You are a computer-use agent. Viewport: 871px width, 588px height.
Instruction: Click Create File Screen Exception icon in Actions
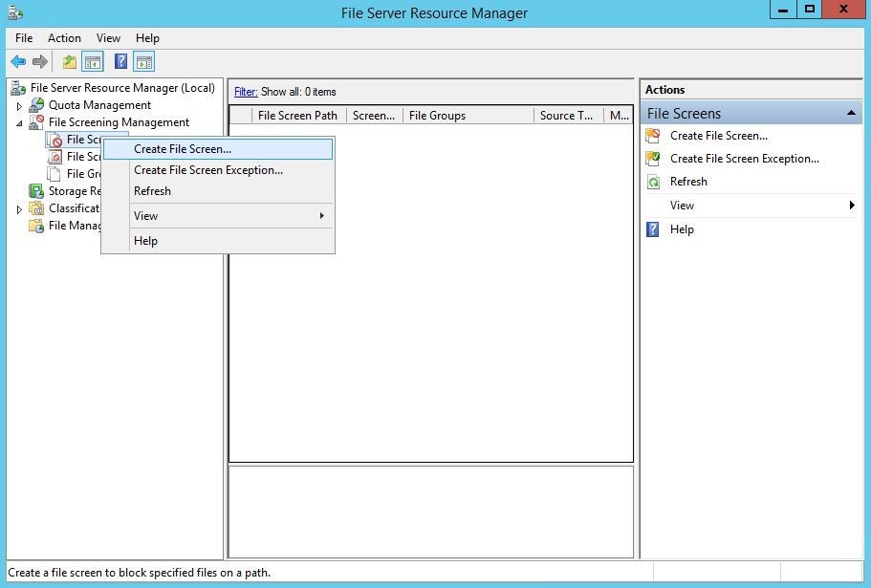coord(653,159)
